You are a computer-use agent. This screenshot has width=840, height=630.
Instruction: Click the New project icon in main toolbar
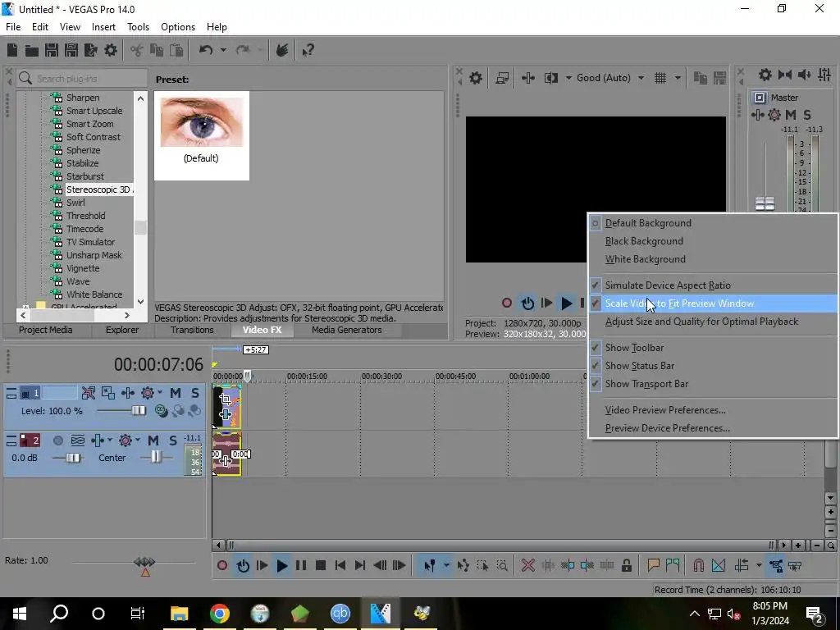point(12,50)
